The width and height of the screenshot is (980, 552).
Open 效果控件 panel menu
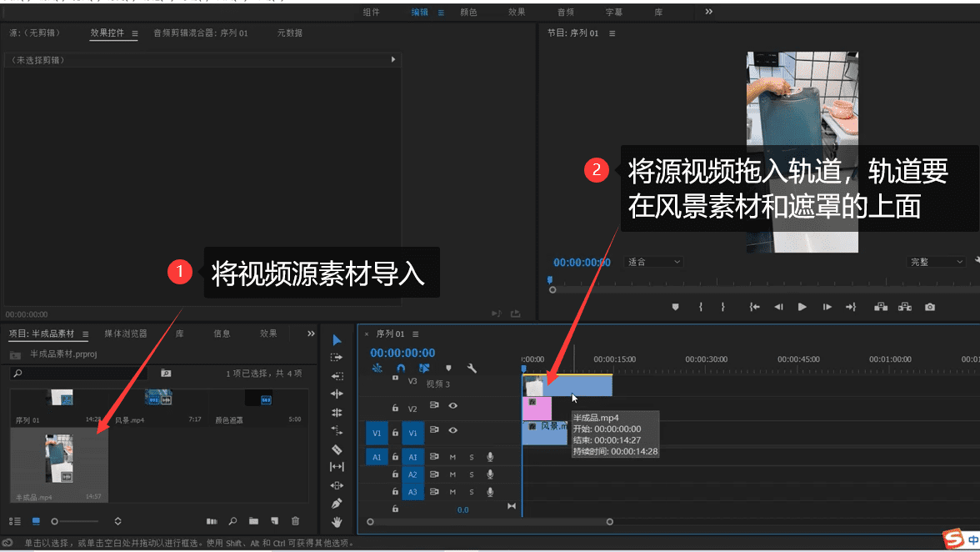(x=134, y=33)
